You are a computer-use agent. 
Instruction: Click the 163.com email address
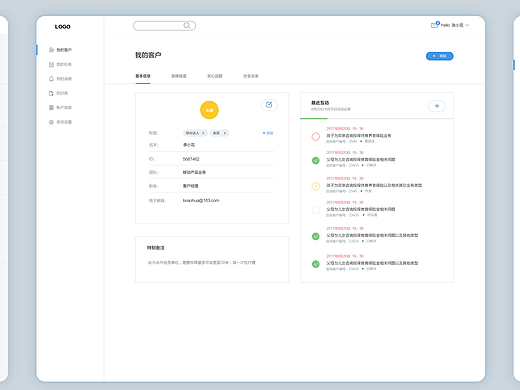(201, 200)
